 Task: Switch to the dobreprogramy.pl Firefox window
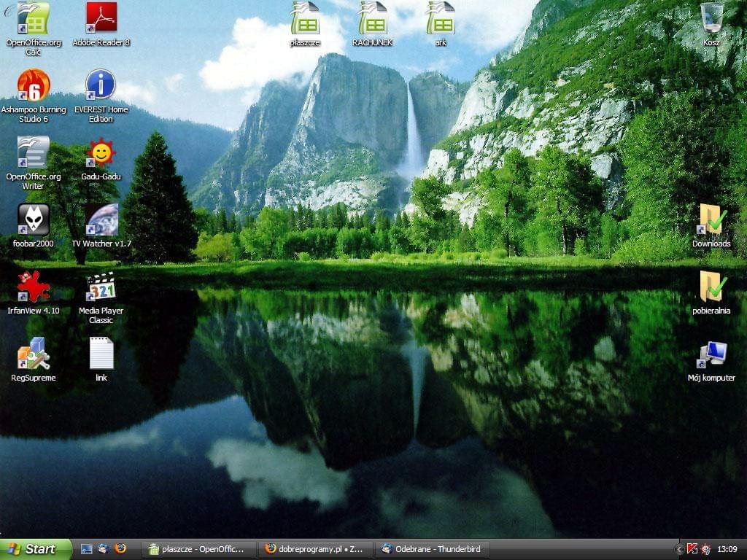315,549
